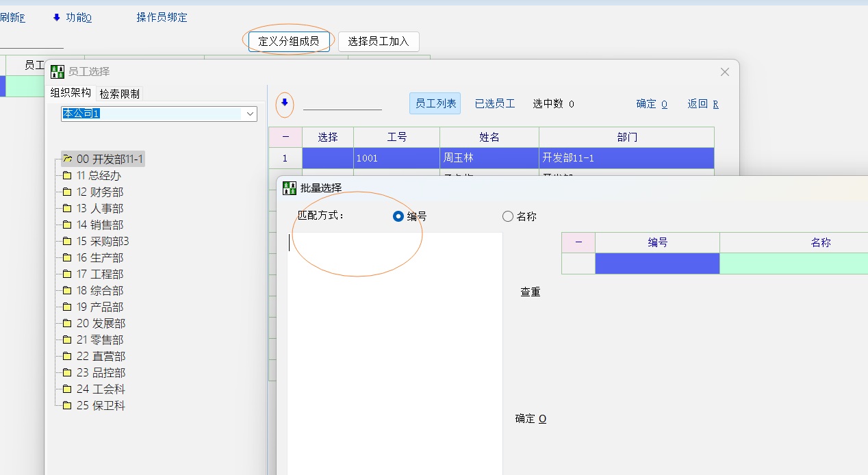Click the 查重 duplicate check link
Viewport: 868px width, 475px height.
point(531,292)
